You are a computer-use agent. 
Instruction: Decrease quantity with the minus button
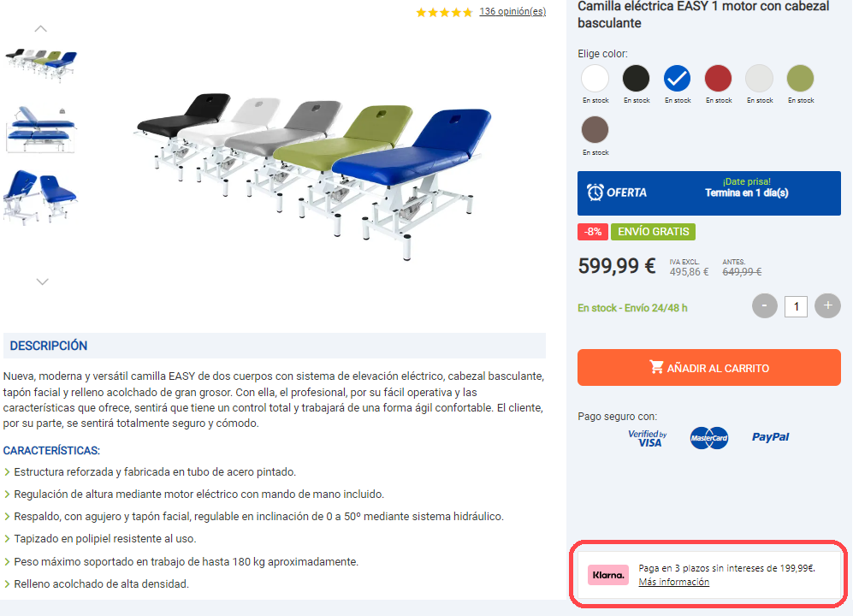coord(764,305)
